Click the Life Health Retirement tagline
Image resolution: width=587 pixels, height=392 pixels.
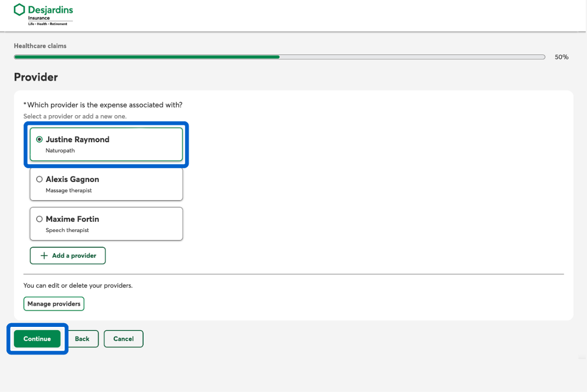pyautogui.click(x=48, y=24)
